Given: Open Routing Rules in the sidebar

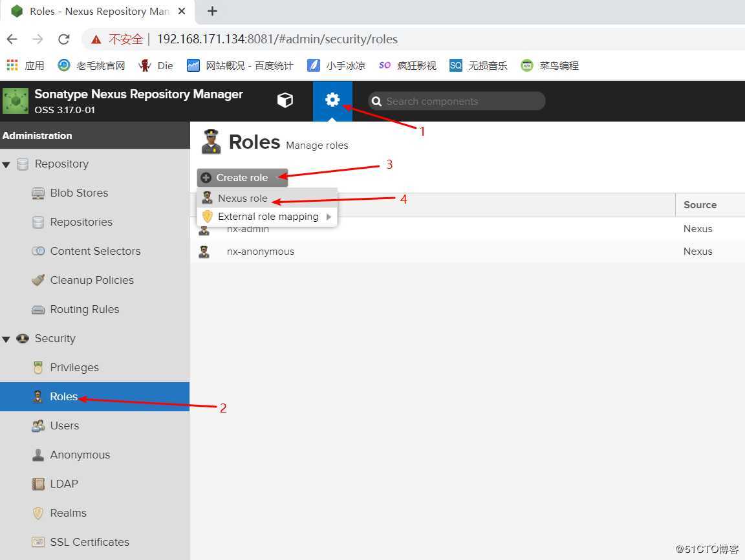Looking at the screenshot, I should [85, 309].
